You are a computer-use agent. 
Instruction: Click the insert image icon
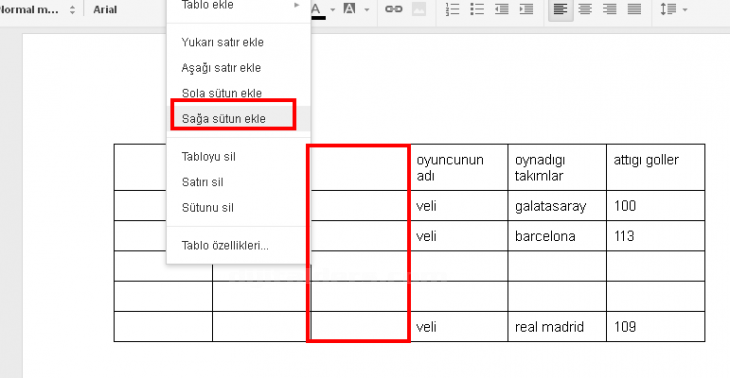pos(419,9)
